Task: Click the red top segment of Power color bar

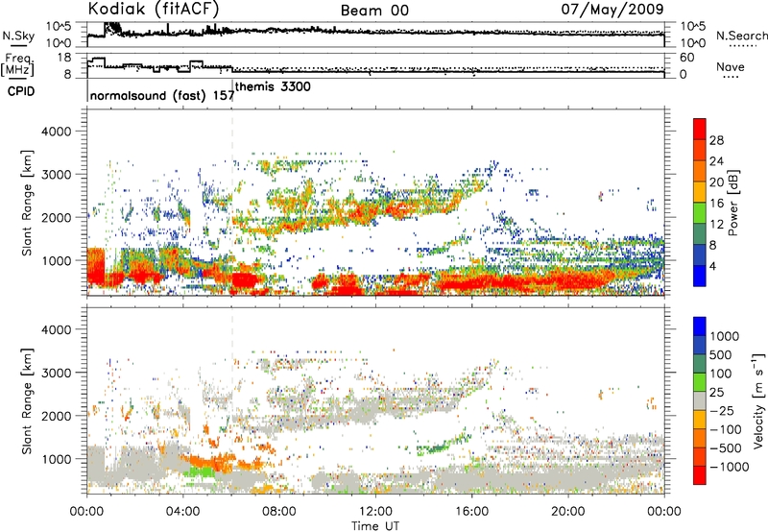Action: point(700,129)
